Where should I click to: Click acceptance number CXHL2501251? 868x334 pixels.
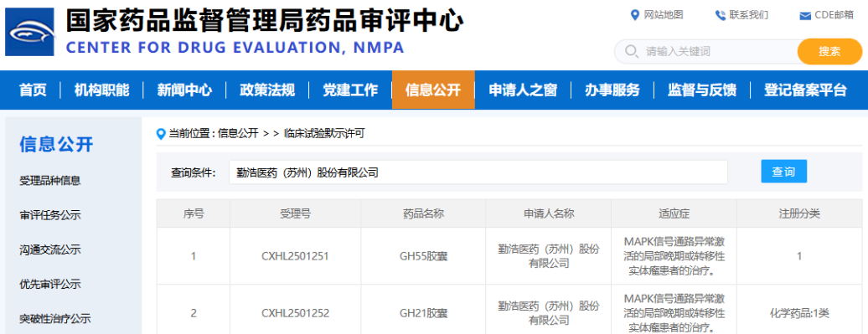(x=295, y=257)
